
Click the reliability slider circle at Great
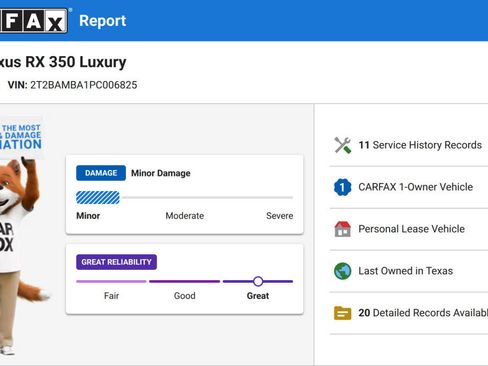point(258,281)
